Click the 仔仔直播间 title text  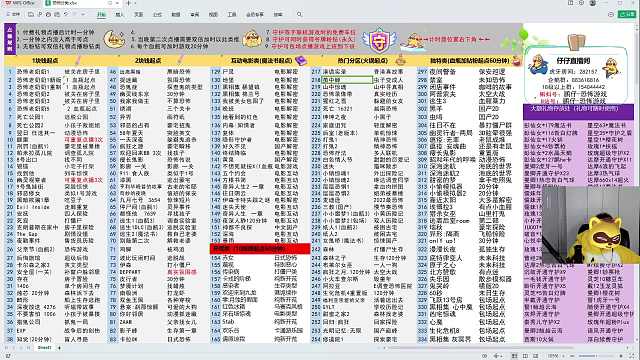click(573, 60)
